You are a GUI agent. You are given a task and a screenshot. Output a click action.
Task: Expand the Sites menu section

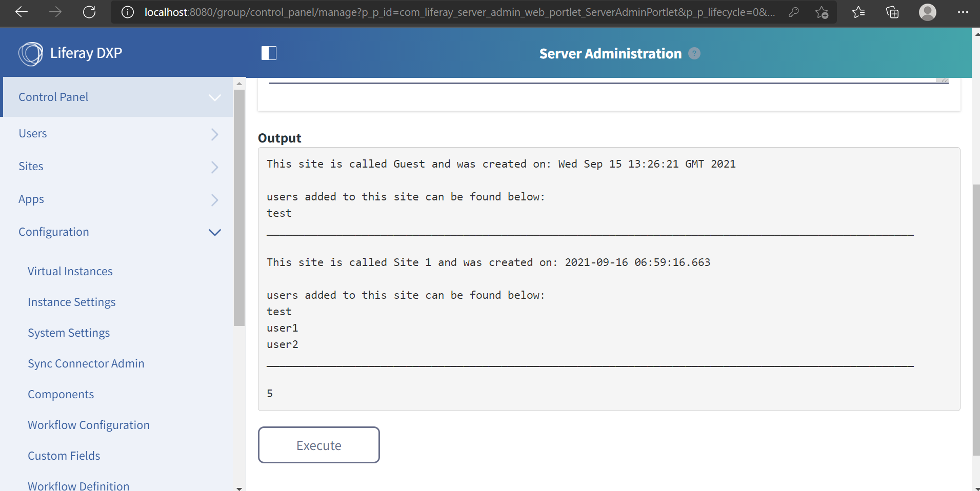coord(215,167)
